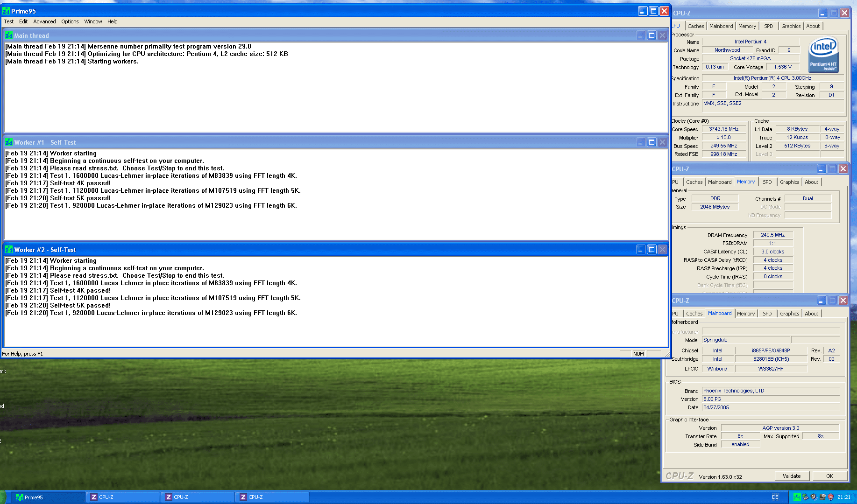The height and width of the screenshot is (504, 857).
Task: Open Memory tab in bottom CPU-Z window
Action: 746,314
